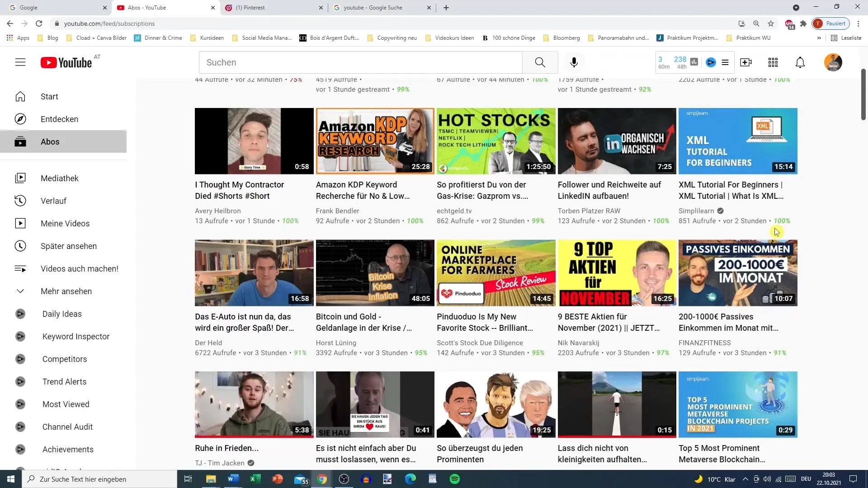Screen dimensions: 868x488
Task: Open the notifications bell
Action: [800, 62]
